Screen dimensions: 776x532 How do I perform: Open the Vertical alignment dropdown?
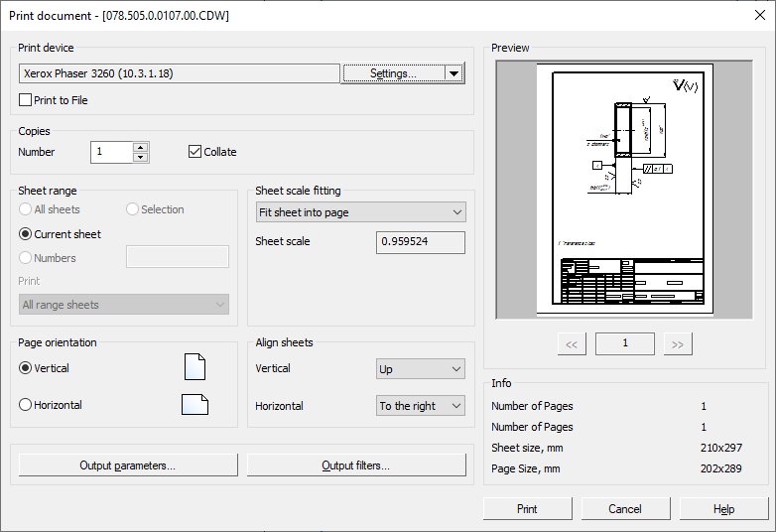tap(421, 369)
